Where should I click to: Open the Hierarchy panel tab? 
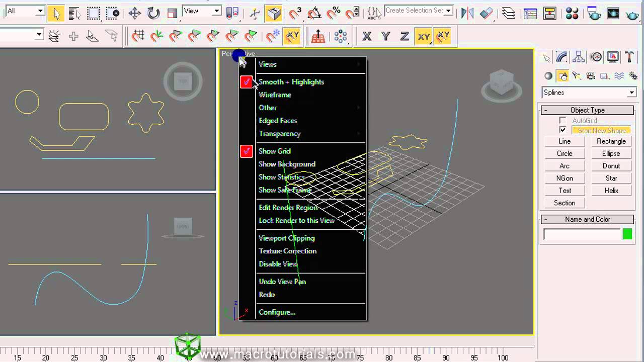pos(579,57)
